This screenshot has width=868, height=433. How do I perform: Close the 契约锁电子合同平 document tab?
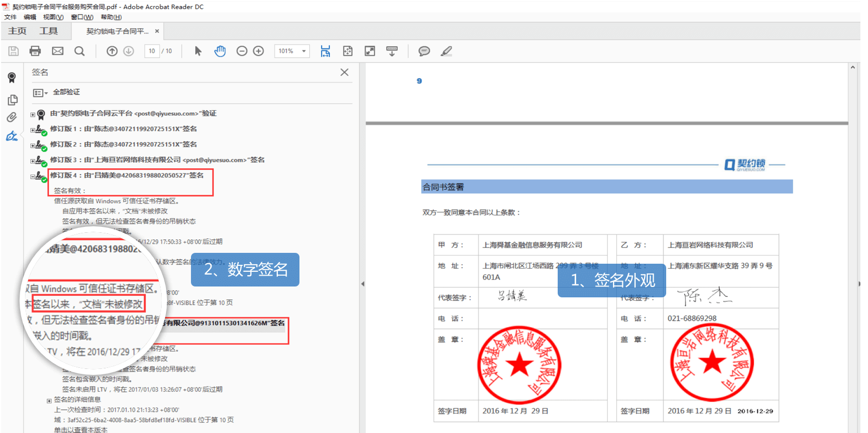pos(157,31)
